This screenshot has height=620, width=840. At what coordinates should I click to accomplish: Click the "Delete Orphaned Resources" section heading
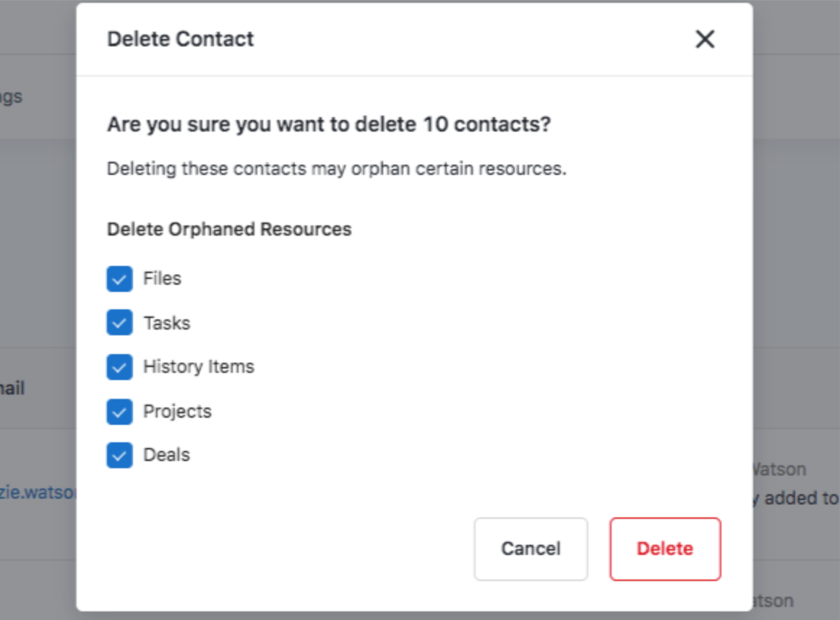tap(229, 230)
